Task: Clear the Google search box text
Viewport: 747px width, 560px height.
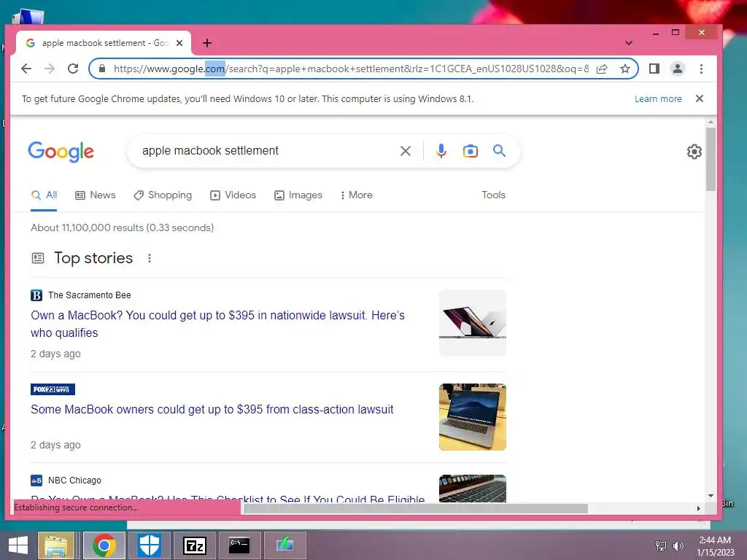Action: point(406,151)
